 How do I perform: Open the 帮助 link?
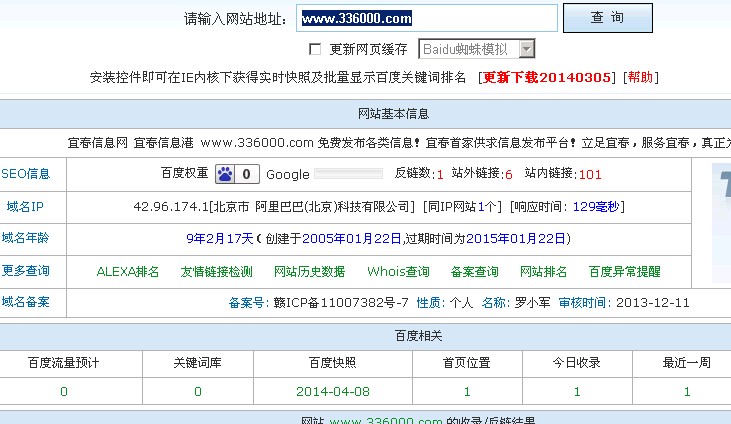(640, 77)
